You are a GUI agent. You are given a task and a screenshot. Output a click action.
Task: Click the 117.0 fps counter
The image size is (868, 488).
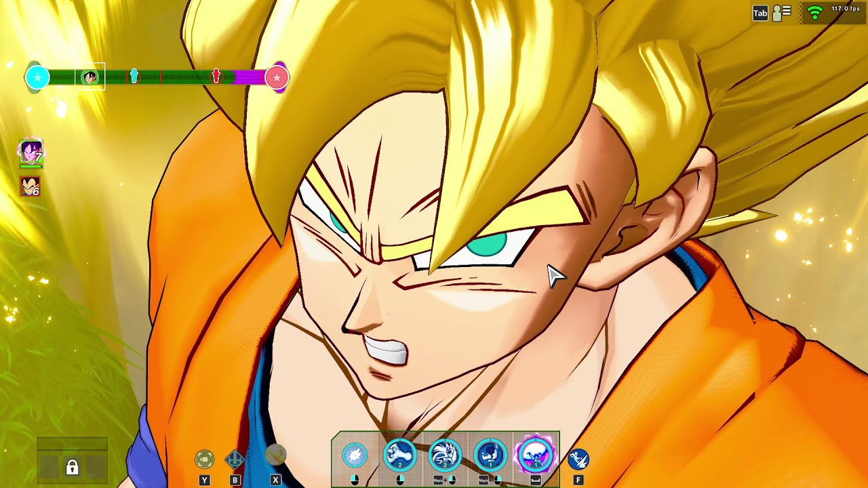pos(846,9)
